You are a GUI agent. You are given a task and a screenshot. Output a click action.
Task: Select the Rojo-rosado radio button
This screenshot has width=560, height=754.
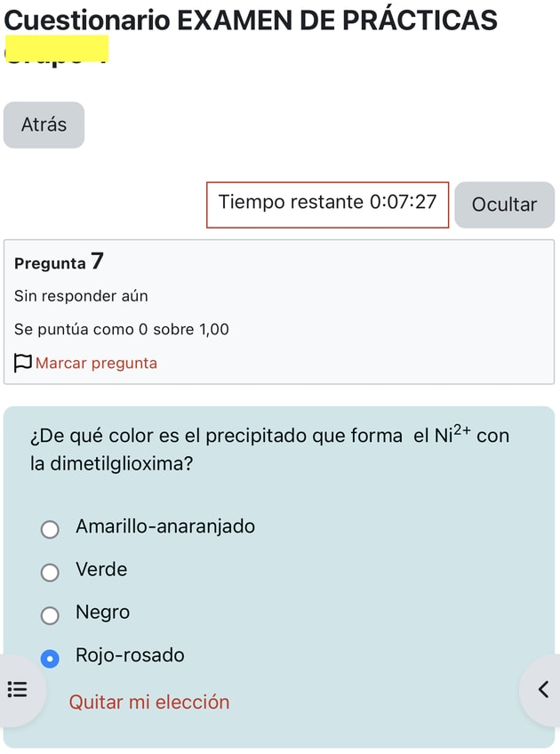pyautogui.click(x=51, y=659)
